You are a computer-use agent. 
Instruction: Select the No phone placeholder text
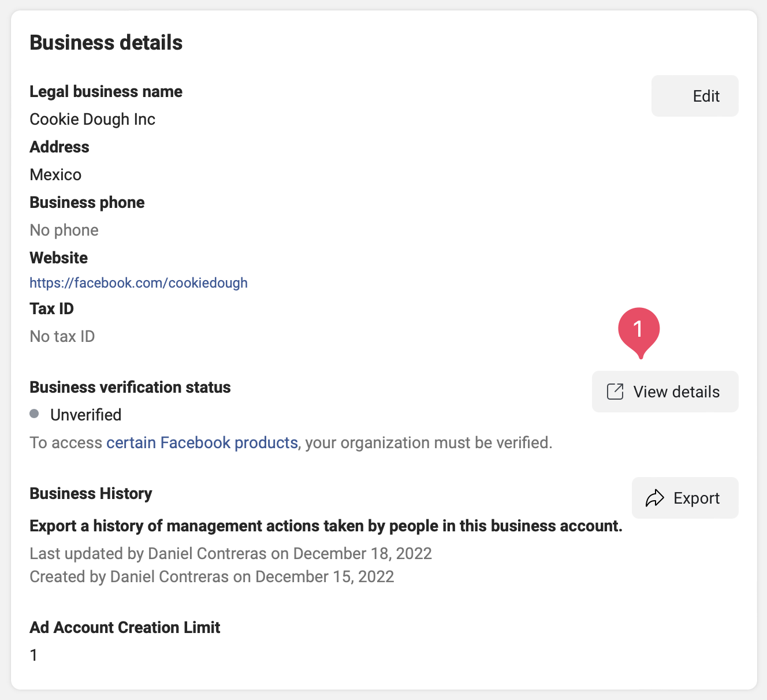[64, 230]
